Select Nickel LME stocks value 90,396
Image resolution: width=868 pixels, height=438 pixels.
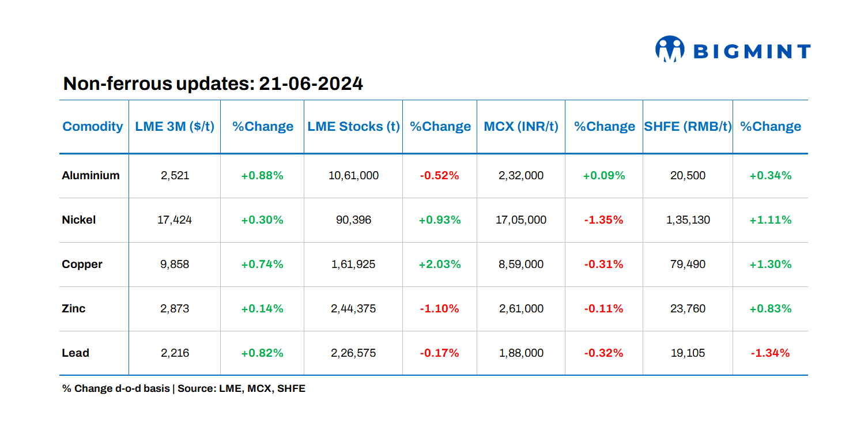353,220
